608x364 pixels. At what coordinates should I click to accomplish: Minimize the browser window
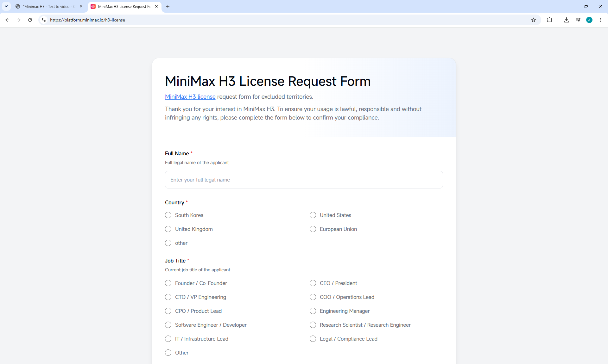(572, 6)
